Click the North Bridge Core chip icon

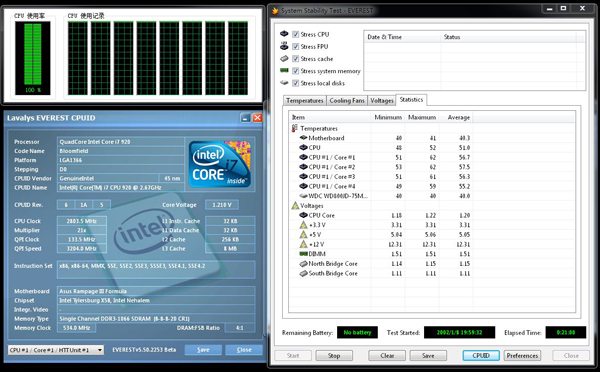(x=303, y=264)
